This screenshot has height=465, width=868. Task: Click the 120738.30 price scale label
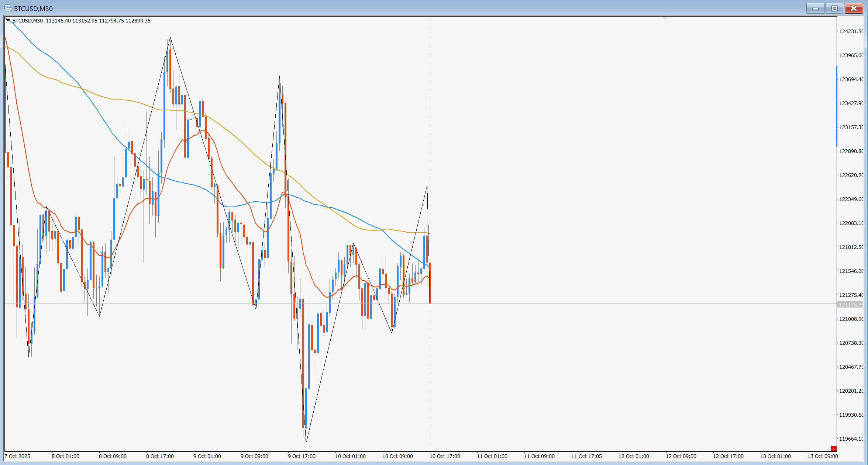(851, 343)
